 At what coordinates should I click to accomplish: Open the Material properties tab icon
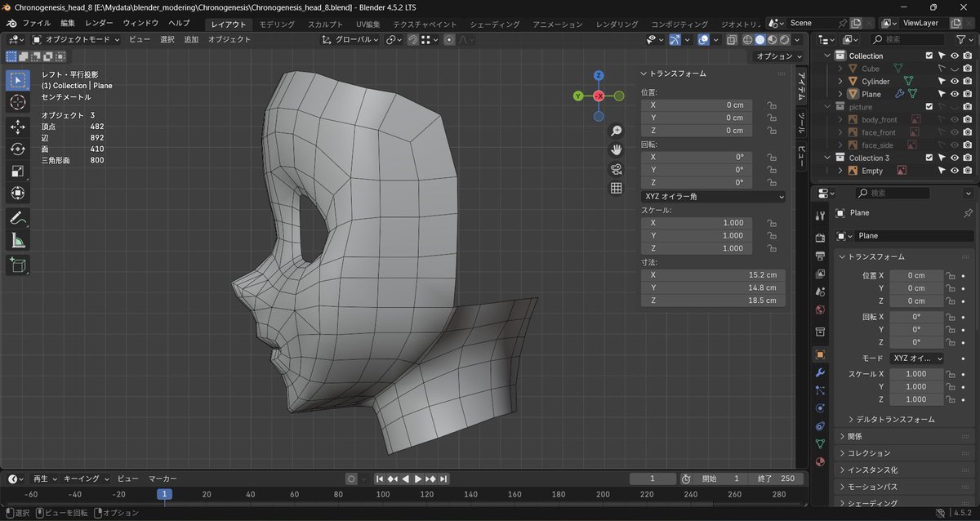pyautogui.click(x=821, y=461)
